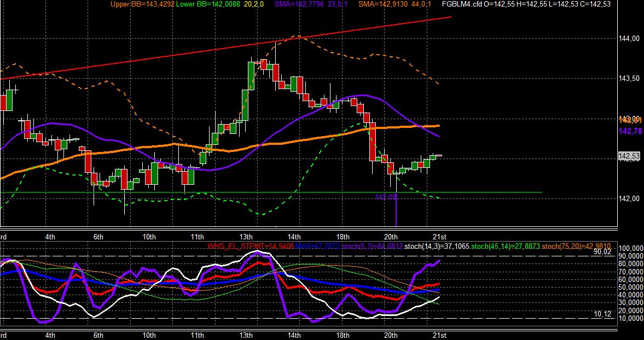Select the 13th date on price chart axis

click(246, 237)
